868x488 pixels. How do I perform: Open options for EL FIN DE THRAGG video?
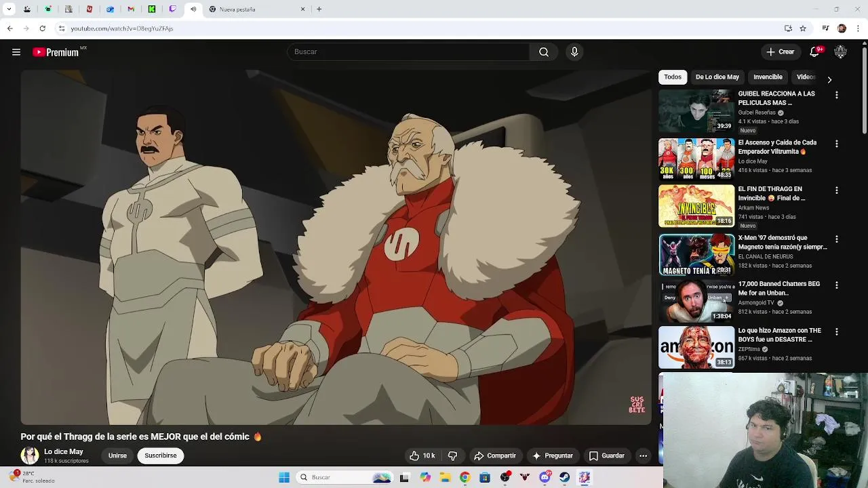tap(837, 190)
